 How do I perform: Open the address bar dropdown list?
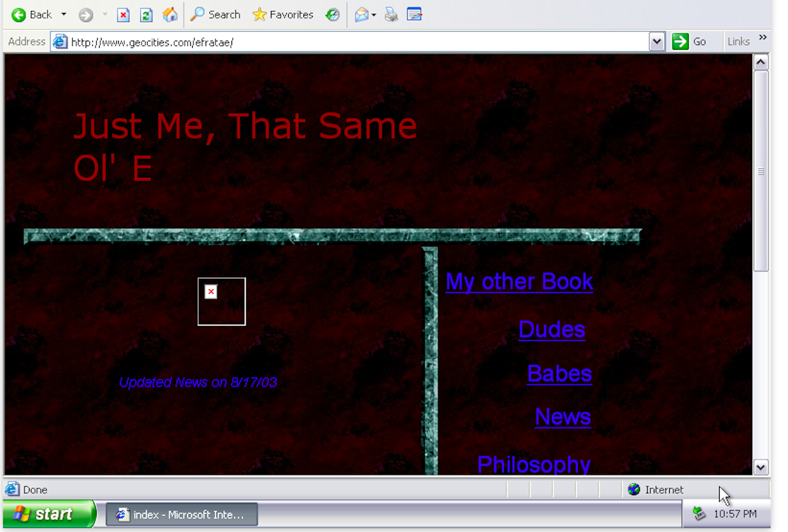(x=657, y=42)
